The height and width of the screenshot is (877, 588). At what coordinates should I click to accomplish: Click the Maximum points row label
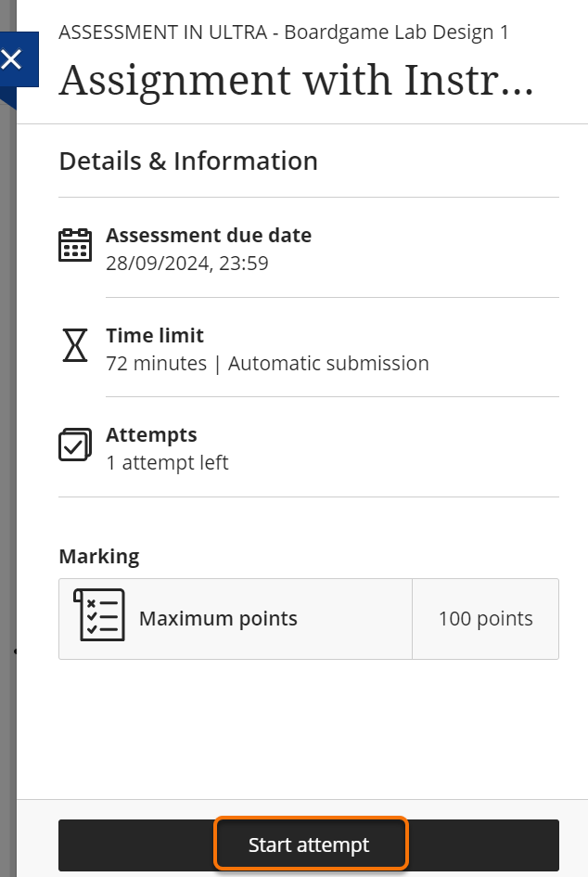coord(218,619)
